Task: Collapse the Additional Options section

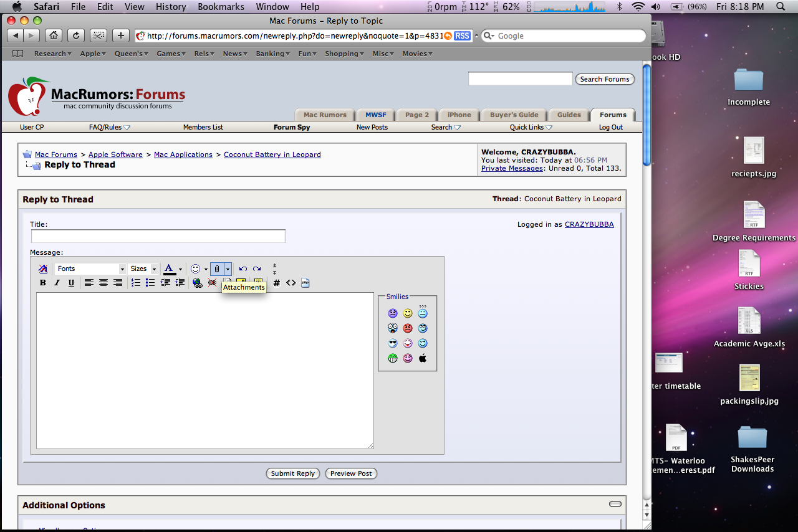Action: [615, 504]
